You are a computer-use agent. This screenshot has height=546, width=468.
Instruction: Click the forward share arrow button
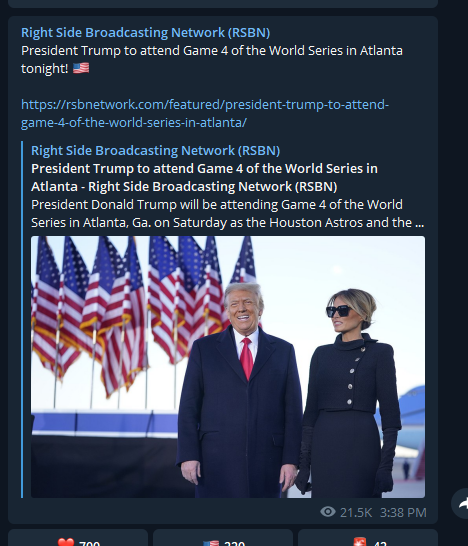point(460,503)
